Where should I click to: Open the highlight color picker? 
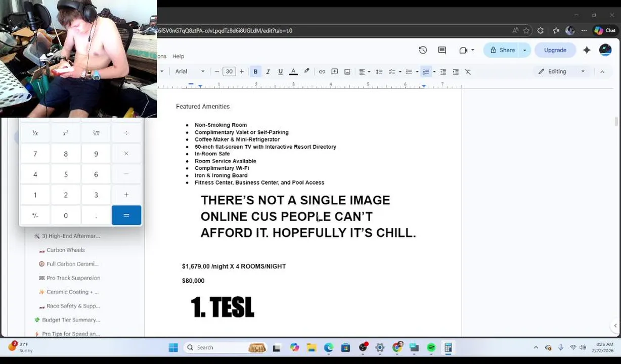[306, 72]
